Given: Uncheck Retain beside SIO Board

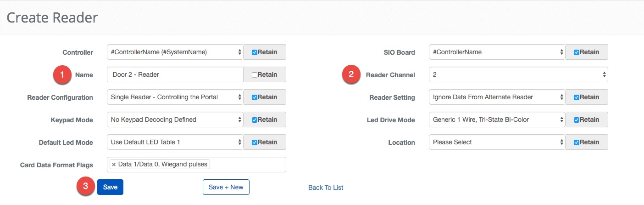Looking at the screenshot, I should click(x=577, y=52).
